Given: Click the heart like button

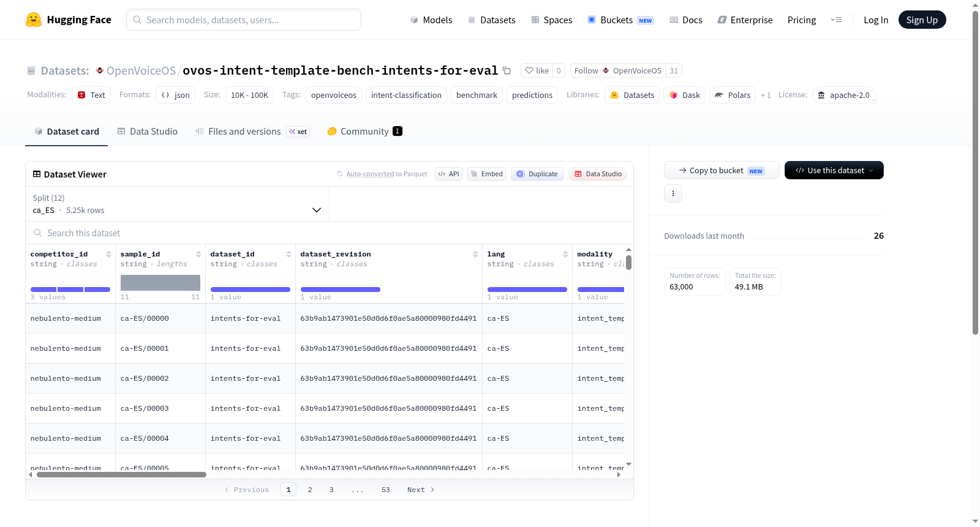Looking at the screenshot, I should coord(537,70).
